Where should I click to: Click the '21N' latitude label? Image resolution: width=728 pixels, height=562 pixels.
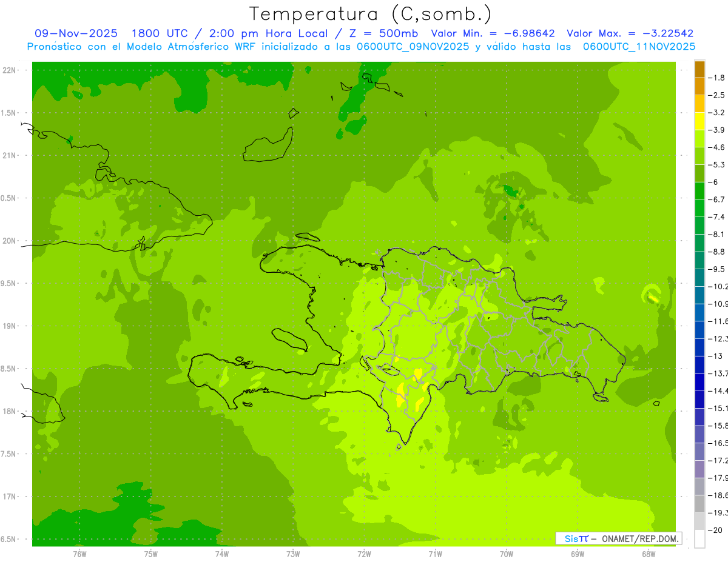pos(9,156)
